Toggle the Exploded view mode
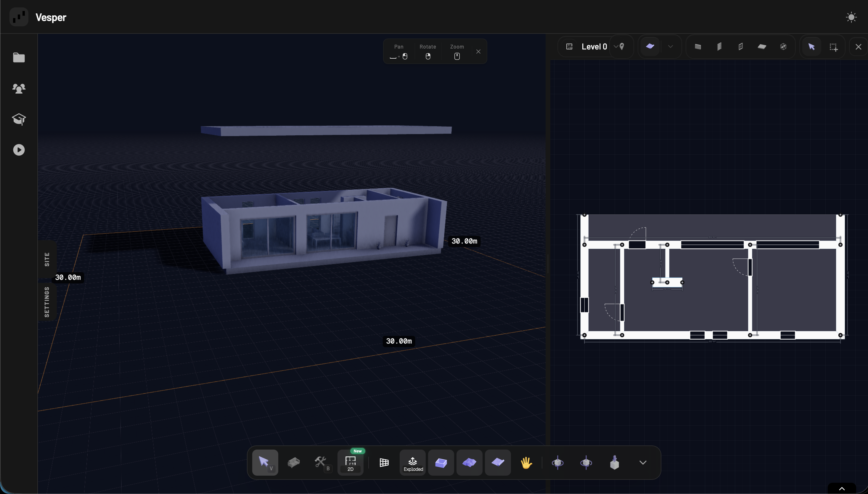 coord(413,463)
